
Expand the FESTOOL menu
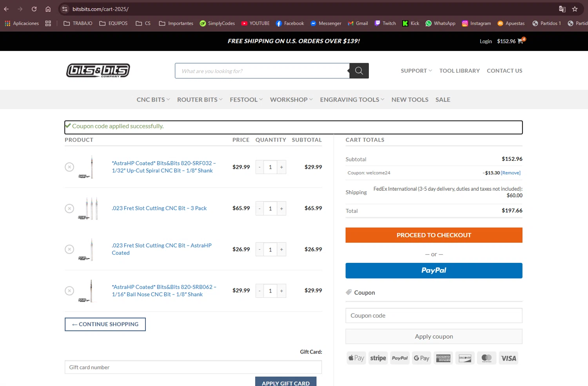246,100
